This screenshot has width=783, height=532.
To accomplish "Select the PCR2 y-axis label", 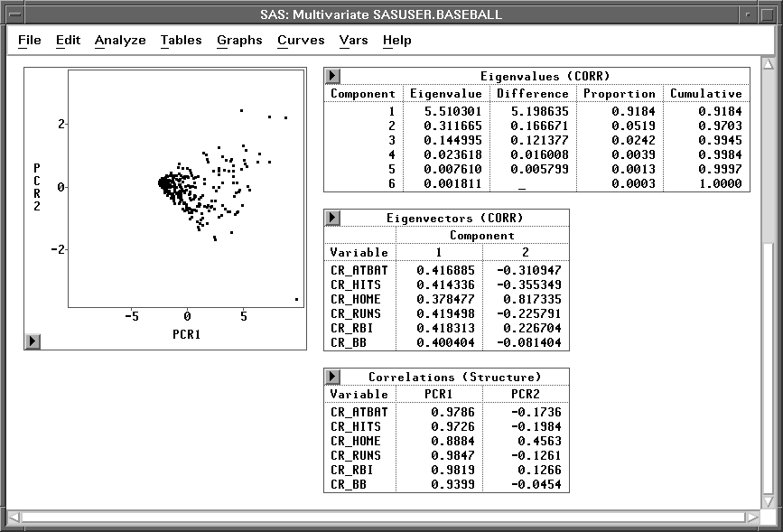I will 37,186.
